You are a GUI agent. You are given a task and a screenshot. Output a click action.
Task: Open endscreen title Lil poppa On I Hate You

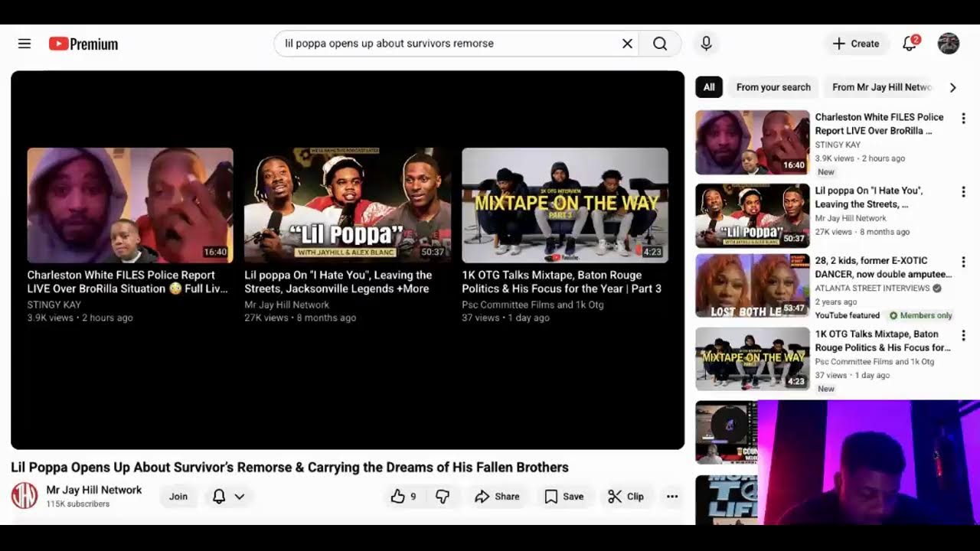point(338,282)
